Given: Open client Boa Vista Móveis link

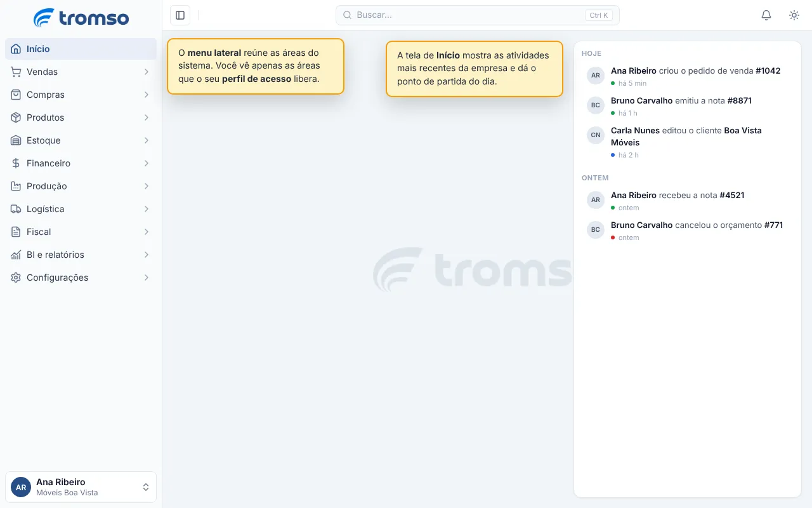Looking at the screenshot, I should pos(686,137).
